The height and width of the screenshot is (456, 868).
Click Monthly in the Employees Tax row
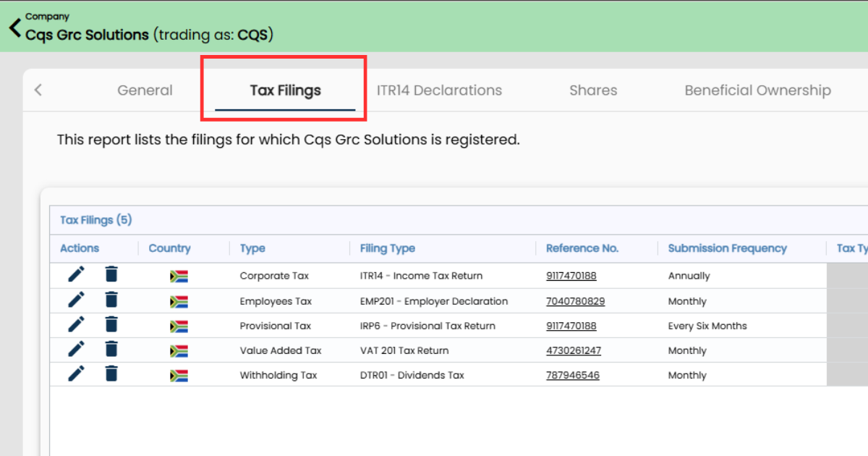(x=687, y=301)
